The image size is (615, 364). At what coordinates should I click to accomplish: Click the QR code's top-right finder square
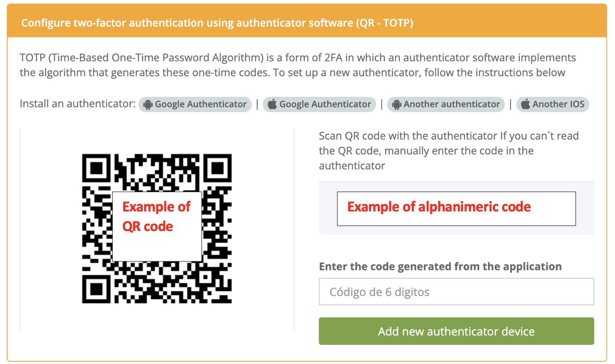pos(218,169)
